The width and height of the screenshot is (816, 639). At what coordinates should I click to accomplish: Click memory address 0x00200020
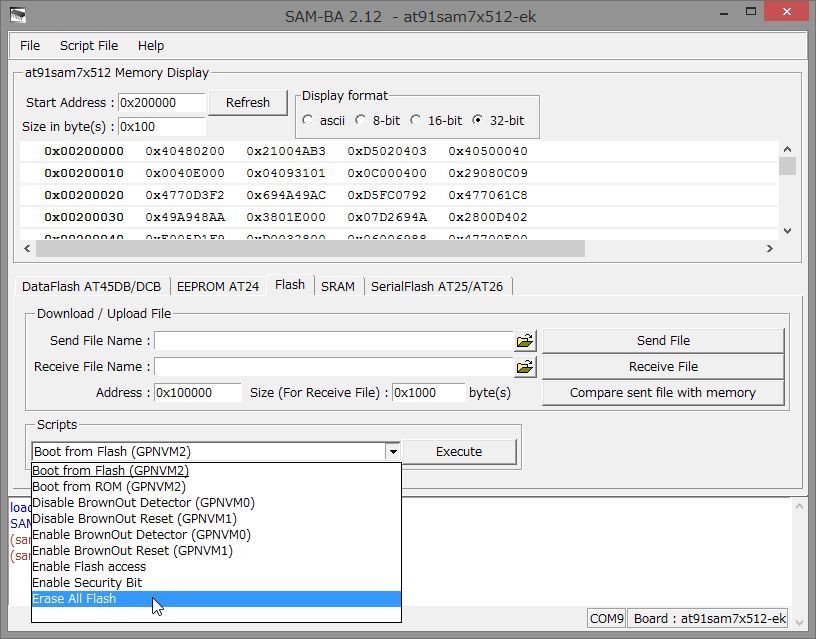[x=84, y=195]
